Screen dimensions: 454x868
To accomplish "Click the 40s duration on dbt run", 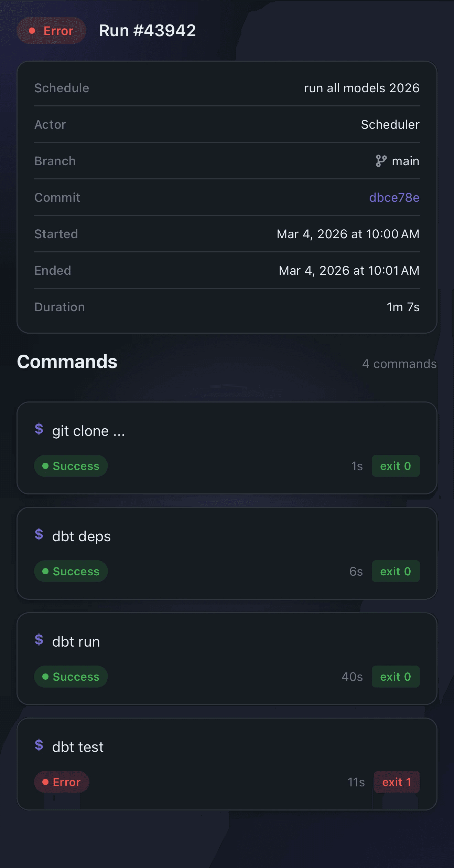I will [x=352, y=676].
